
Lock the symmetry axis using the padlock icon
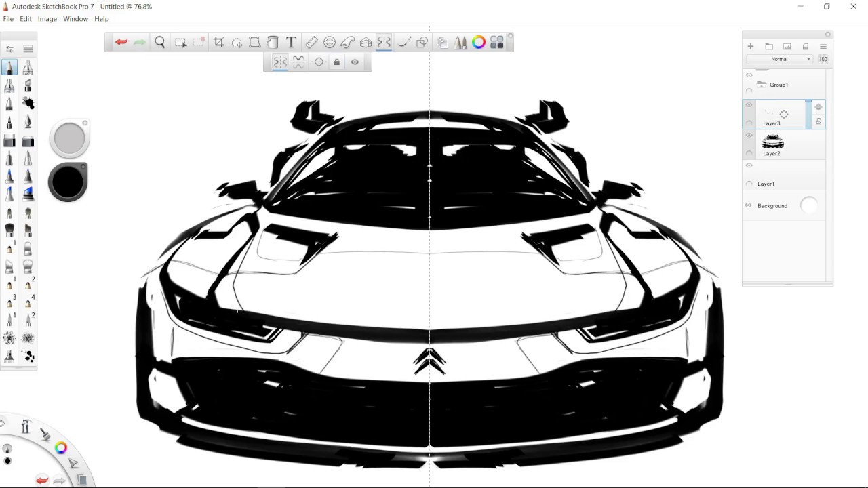tap(336, 62)
